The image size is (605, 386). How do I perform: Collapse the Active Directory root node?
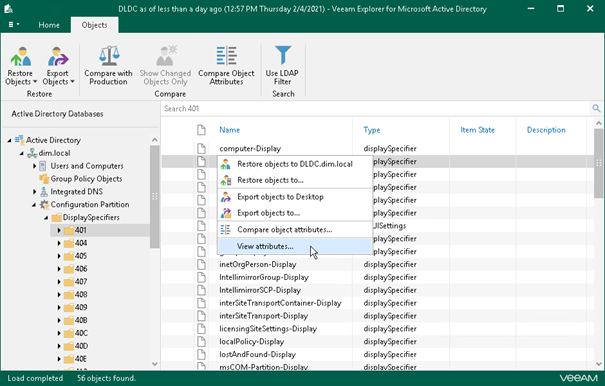pos(9,141)
